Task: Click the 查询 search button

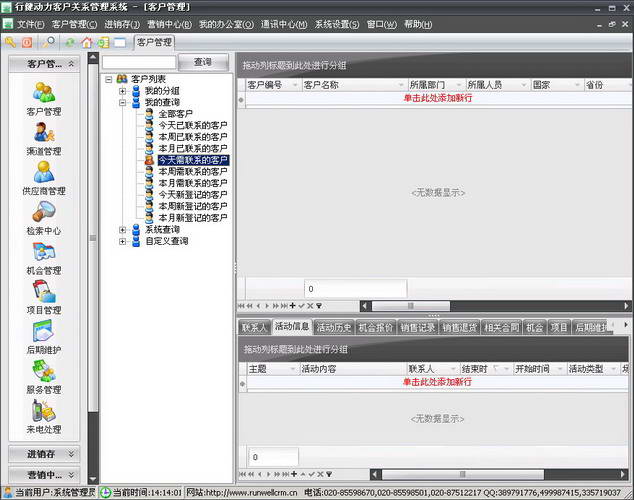Action: click(x=203, y=62)
